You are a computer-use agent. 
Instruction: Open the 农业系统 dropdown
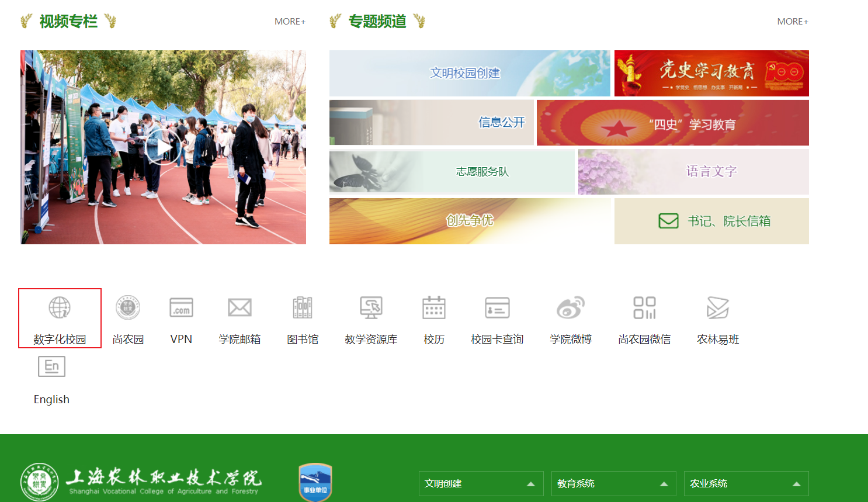point(746,484)
